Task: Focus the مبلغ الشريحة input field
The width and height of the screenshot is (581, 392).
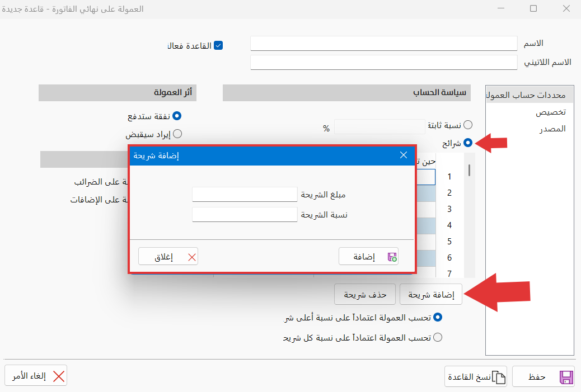Action: click(x=245, y=195)
